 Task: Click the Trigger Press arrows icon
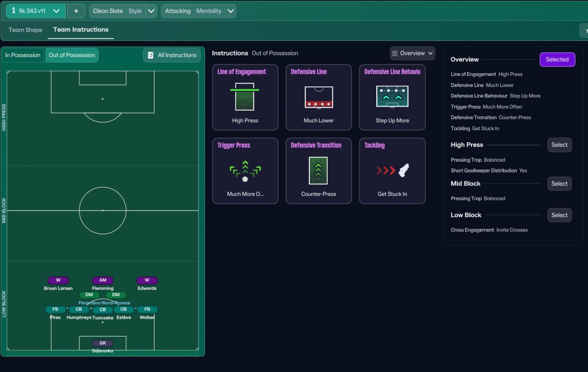click(245, 171)
